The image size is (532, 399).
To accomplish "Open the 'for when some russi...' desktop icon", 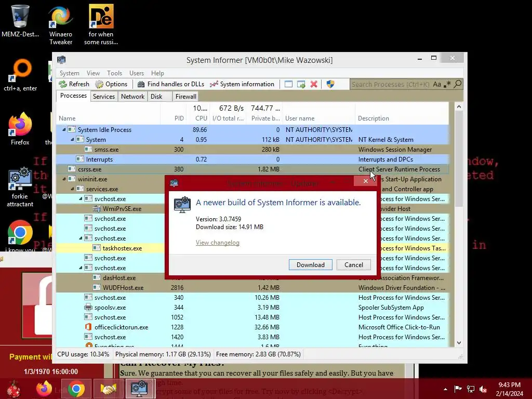I will pyautogui.click(x=101, y=24).
